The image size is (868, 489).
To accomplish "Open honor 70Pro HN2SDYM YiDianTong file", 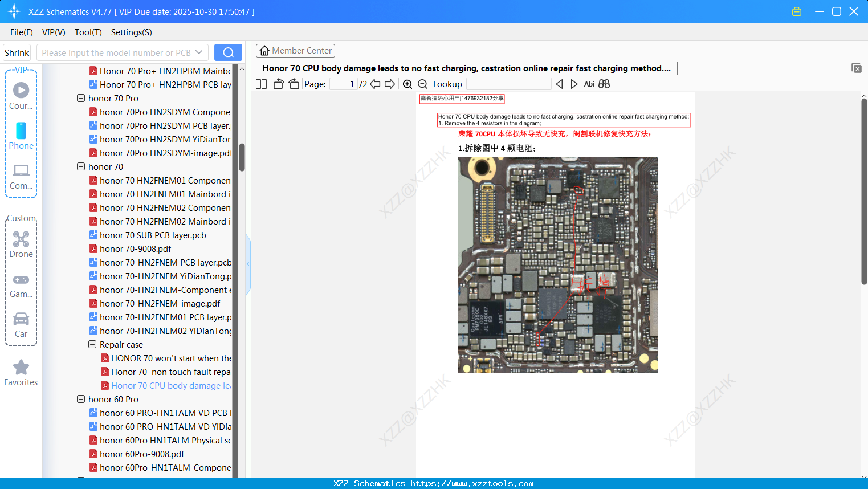I will (x=160, y=139).
